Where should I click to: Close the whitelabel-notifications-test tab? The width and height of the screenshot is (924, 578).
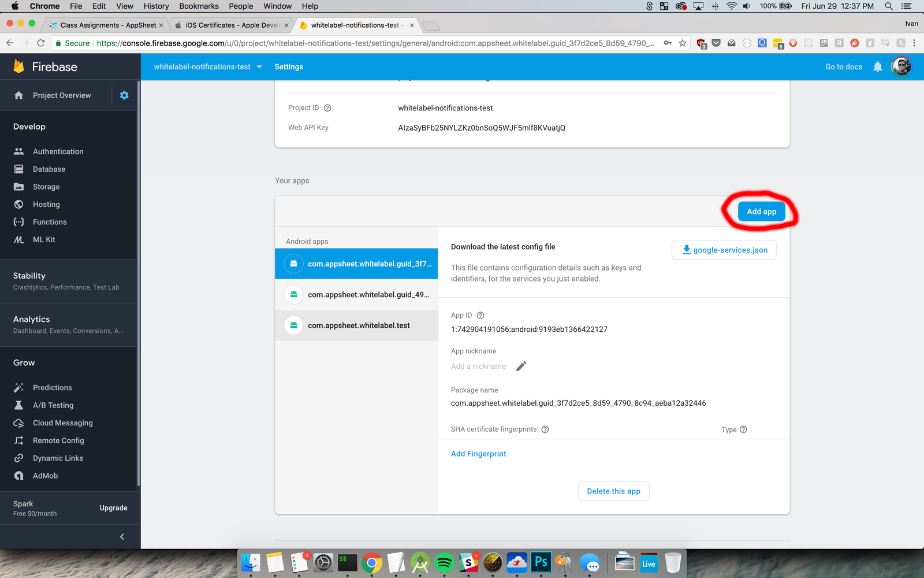point(412,25)
